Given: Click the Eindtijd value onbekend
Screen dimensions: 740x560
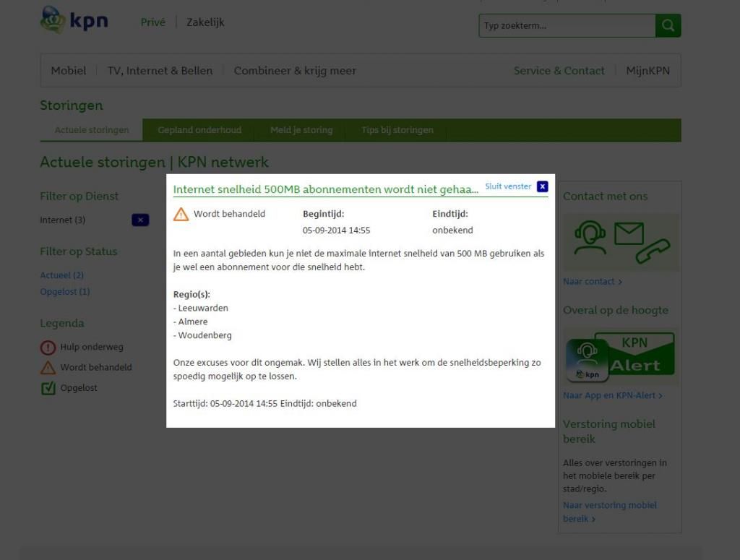Looking at the screenshot, I should (x=452, y=231).
